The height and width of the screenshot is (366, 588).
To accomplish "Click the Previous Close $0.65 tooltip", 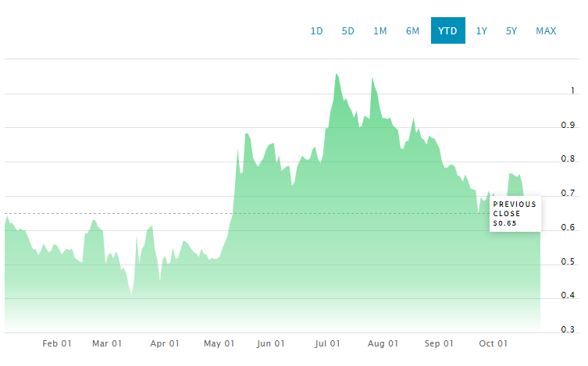I will pyautogui.click(x=515, y=214).
